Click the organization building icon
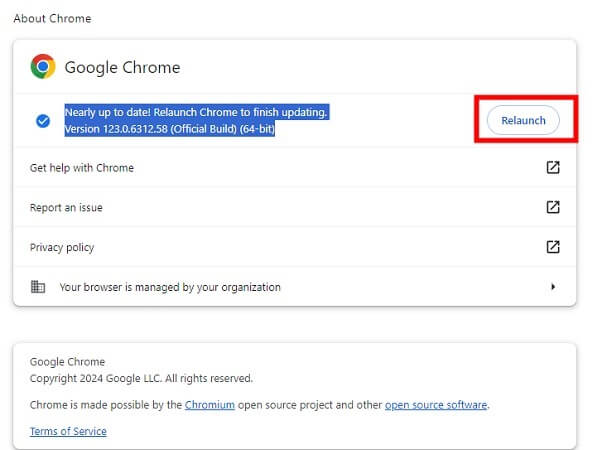 (x=38, y=287)
